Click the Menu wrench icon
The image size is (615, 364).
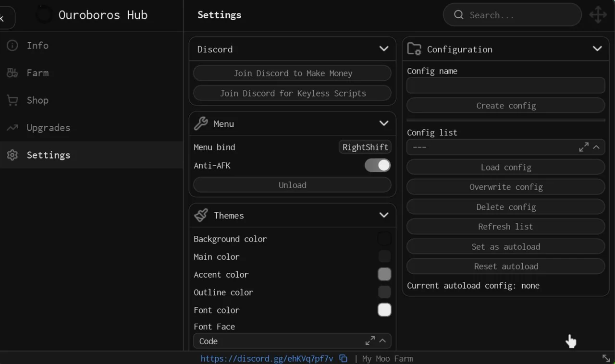(201, 123)
